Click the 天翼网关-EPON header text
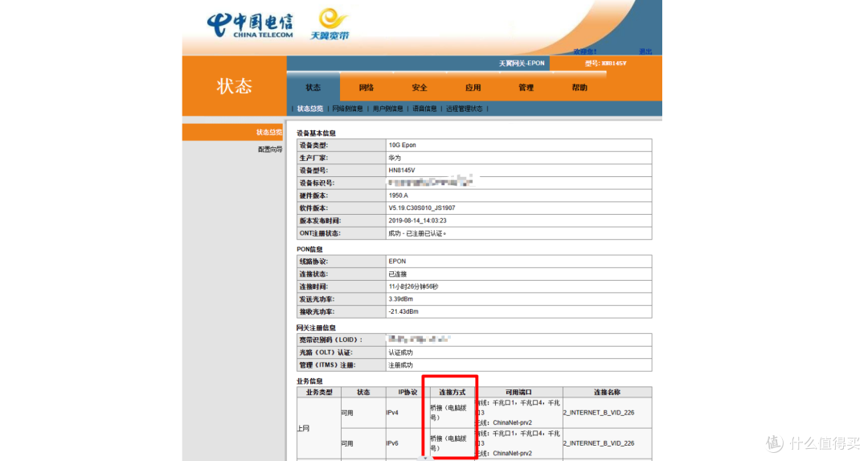Viewport: 868px width, 461px height. click(x=522, y=64)
